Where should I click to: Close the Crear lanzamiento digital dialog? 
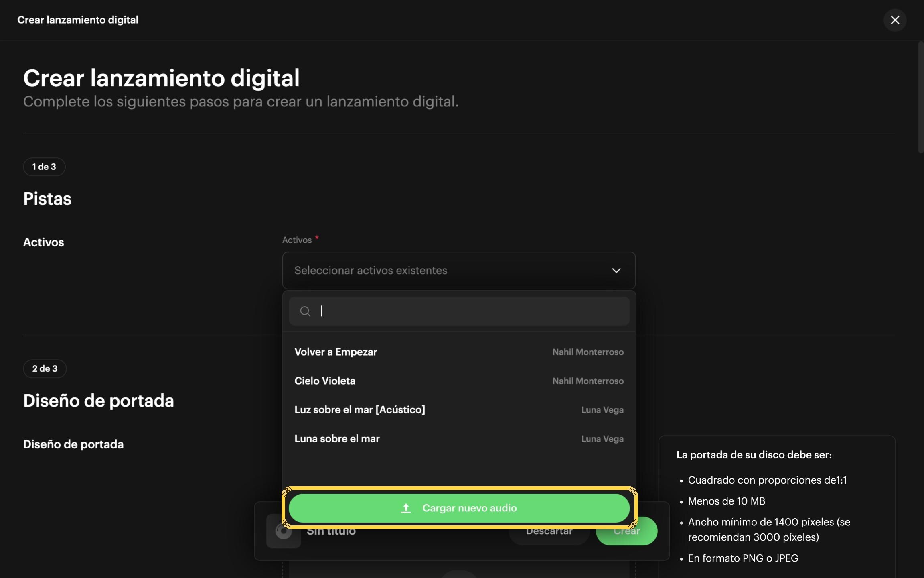click(x=895, y=20)
